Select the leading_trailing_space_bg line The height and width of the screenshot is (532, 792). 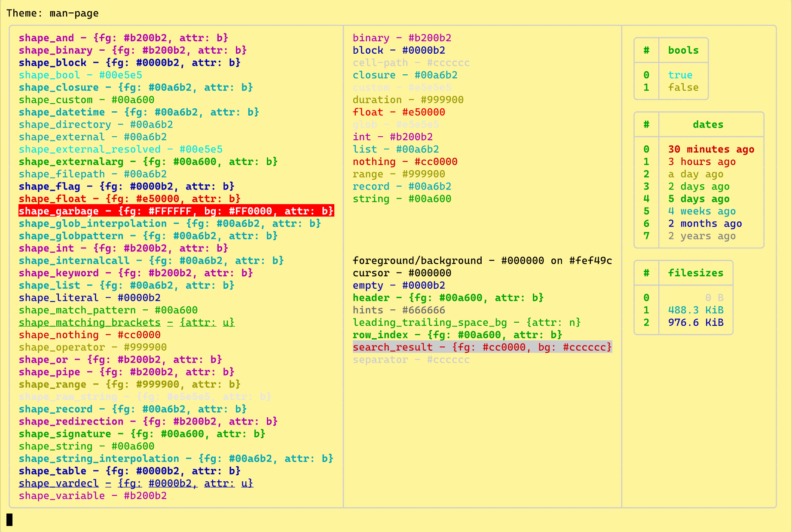(x=467, y=323)
